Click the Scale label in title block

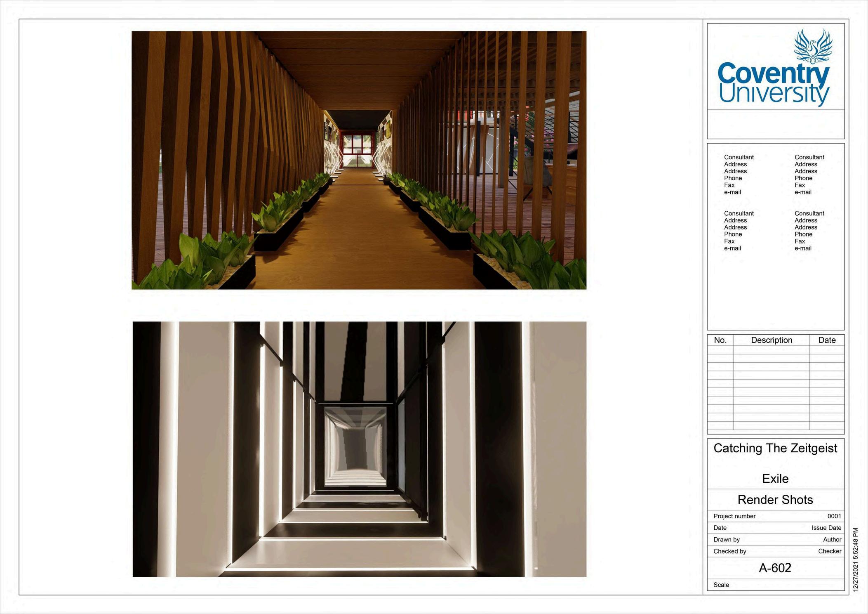coord(721,585)
